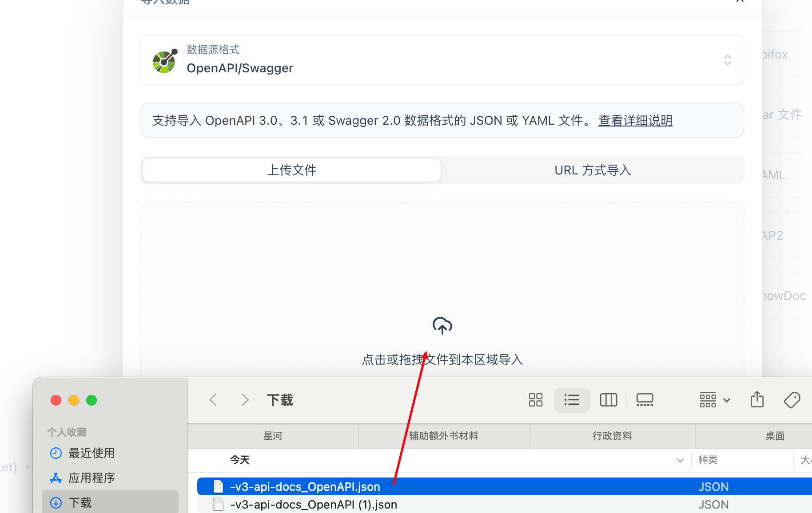Expand the Finder group-by dropdown

(x=715, y=400)
